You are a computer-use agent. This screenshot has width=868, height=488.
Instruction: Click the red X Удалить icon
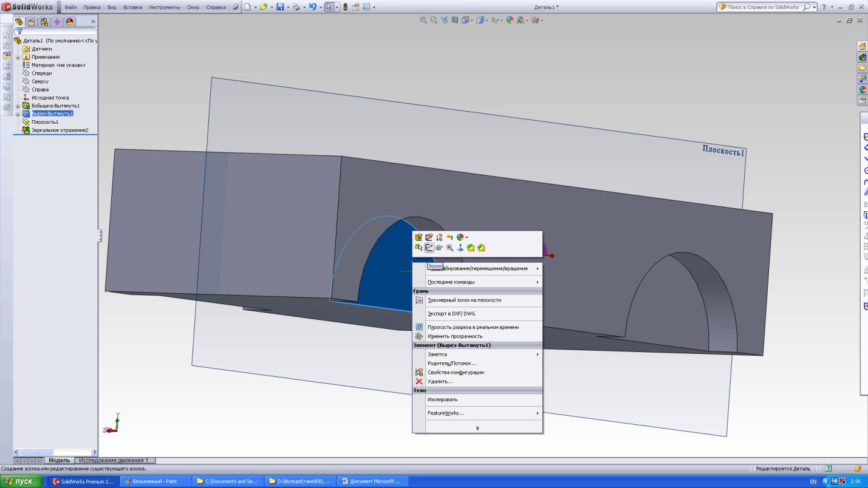coord(419,382)
